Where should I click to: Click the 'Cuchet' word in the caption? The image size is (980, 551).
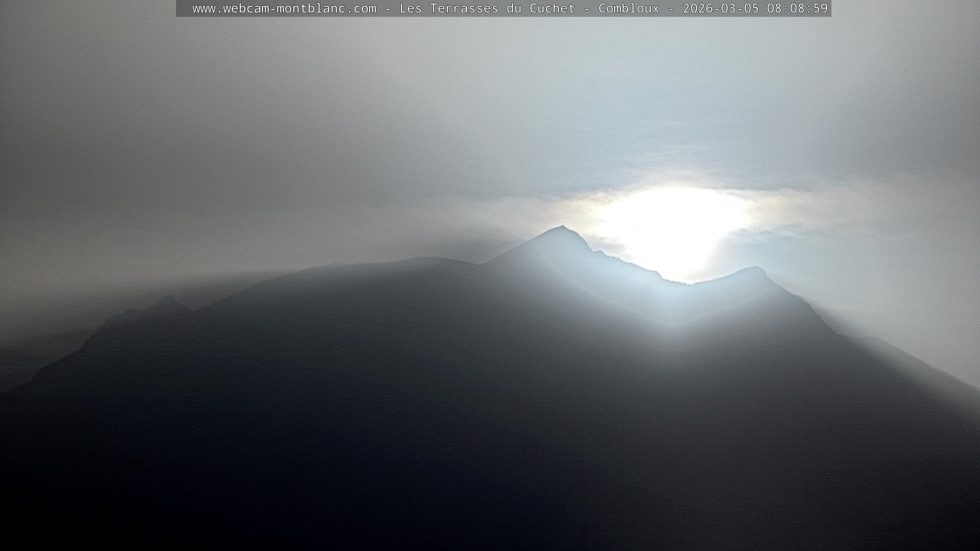[552, 8]
